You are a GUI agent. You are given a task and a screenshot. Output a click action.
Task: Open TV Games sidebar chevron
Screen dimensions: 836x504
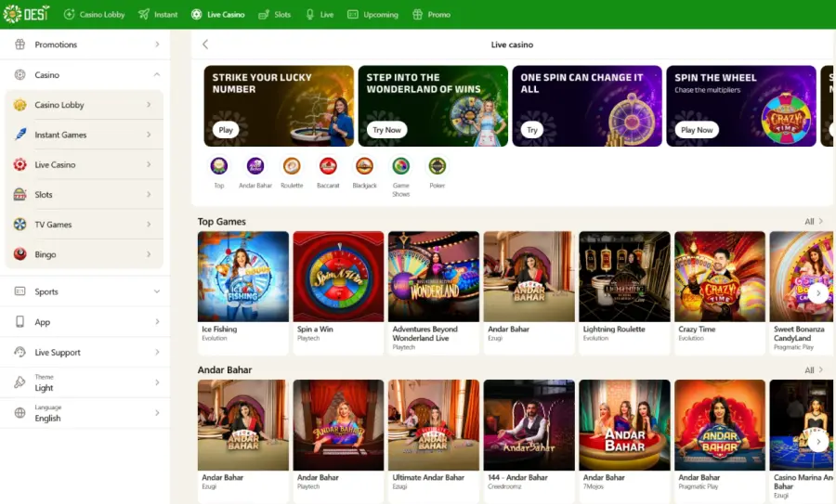click(149, 225)
